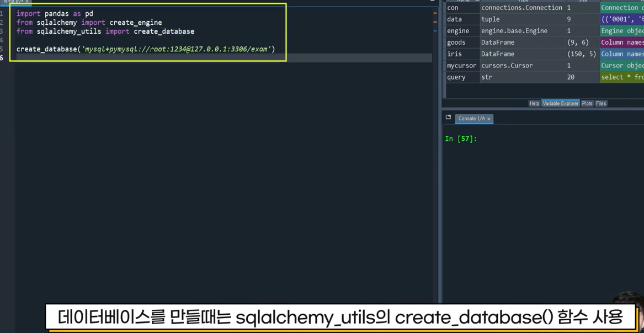
Task: Click the 'select * fro' value cell
Action: (x=622, y=77)
